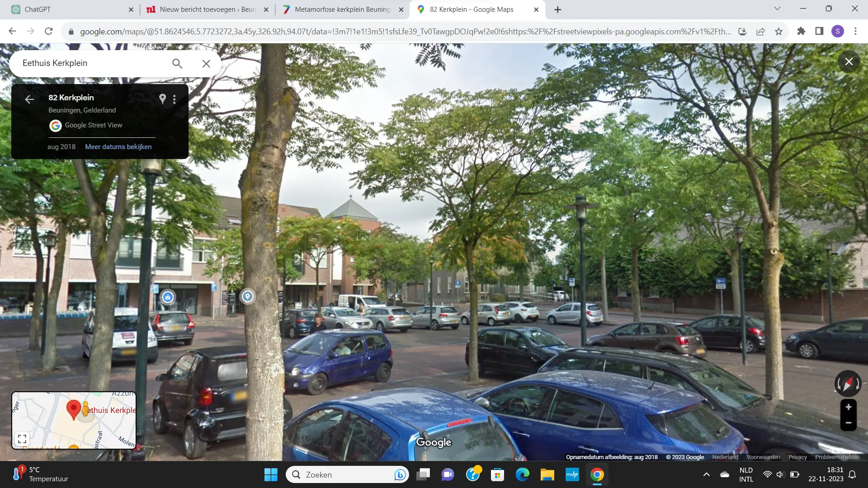Image resolution: width=868 pixels, height=488 pixels.
Task: Close Street View with the X button
Action: (x=849, y=61)
